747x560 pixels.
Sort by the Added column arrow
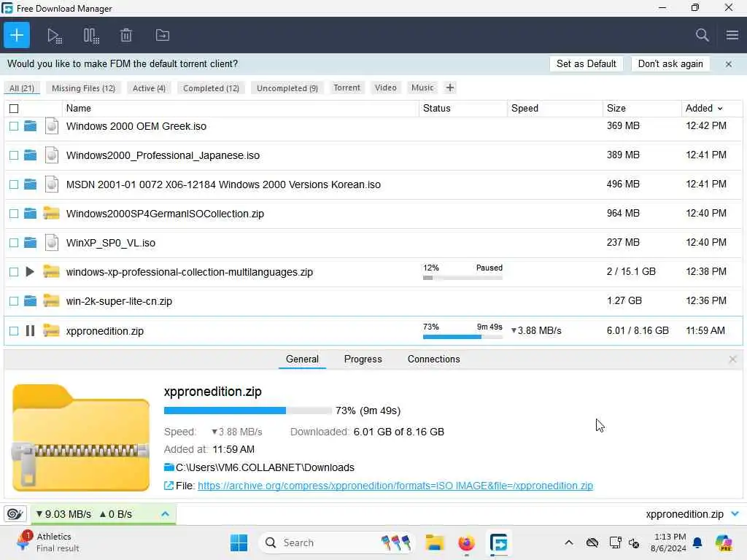click(x=720, y=109)
